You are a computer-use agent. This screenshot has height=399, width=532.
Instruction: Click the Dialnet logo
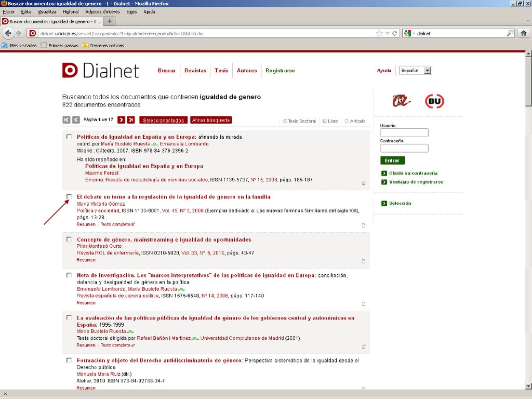point(100,70)
